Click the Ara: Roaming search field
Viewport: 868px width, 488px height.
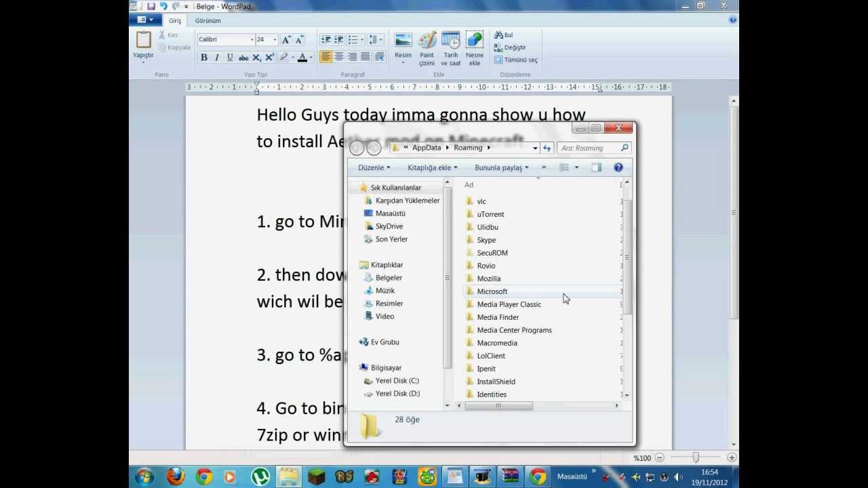click(x=594, y=148)
